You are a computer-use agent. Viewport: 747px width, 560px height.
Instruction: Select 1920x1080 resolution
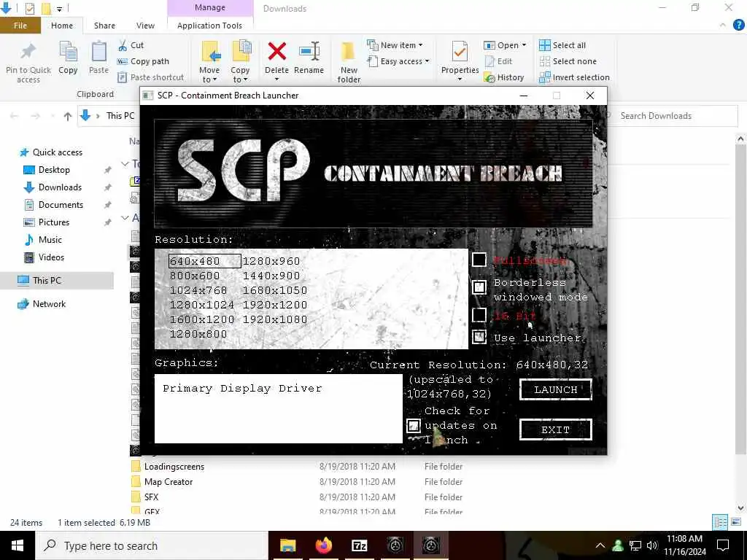pyautogui.click(x=275, y=319)
